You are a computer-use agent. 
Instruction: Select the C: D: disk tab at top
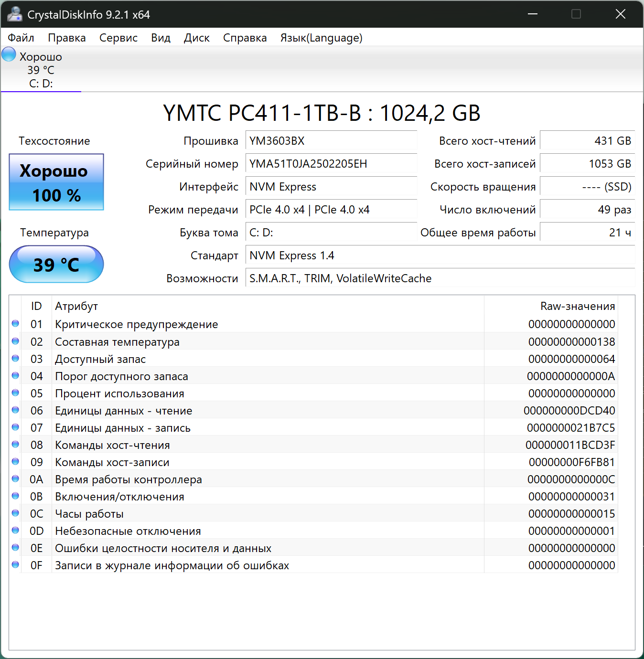coord(41,70)
